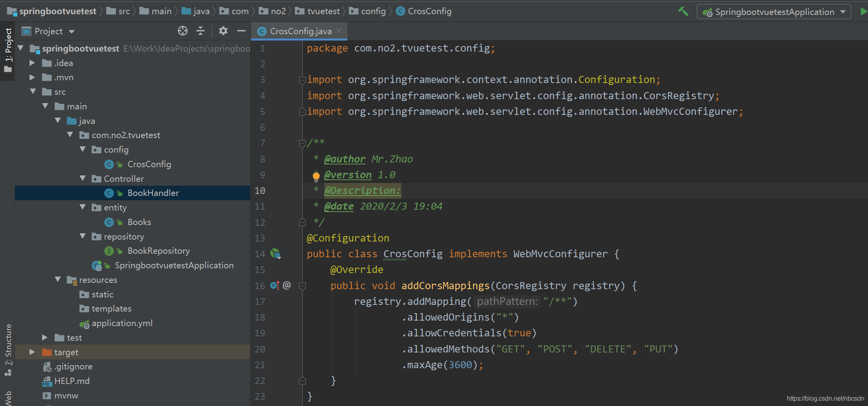Click WebMvcConfigurer in class declaration
868x406 pixels.
[x=560, y=254]
